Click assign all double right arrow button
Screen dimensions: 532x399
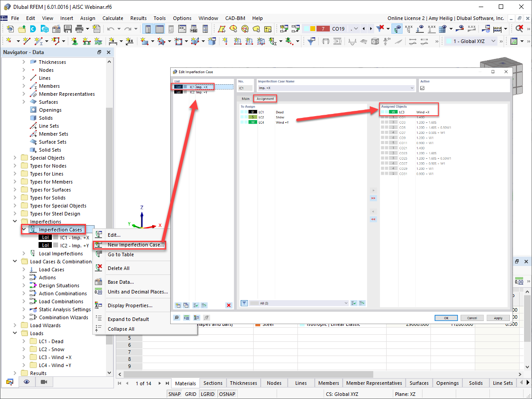tap(373, 198)
